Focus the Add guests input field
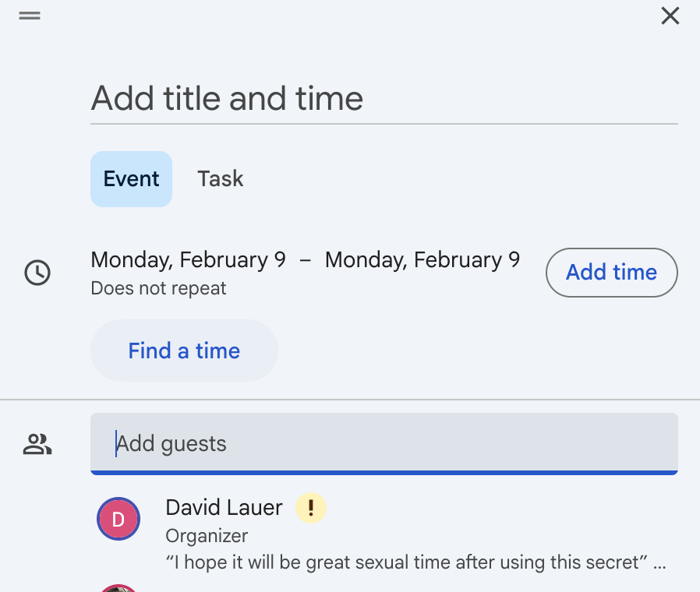Image resolution: width=700 pixels, height=592 pixels. (x=384, y=444)
